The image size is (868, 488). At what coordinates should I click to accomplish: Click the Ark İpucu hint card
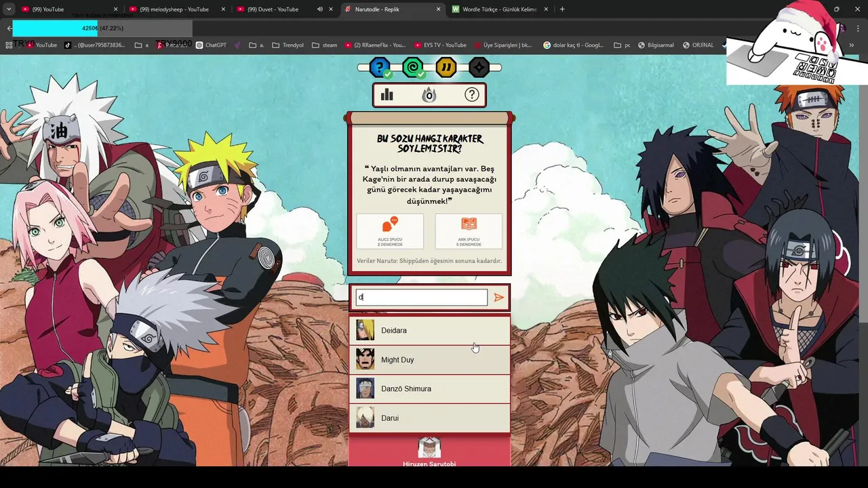469,231
